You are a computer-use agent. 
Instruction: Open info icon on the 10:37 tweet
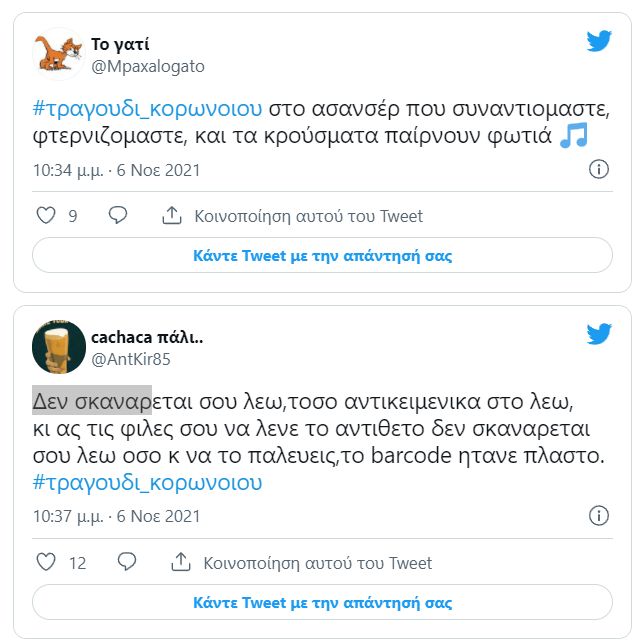tap(598, 516)
